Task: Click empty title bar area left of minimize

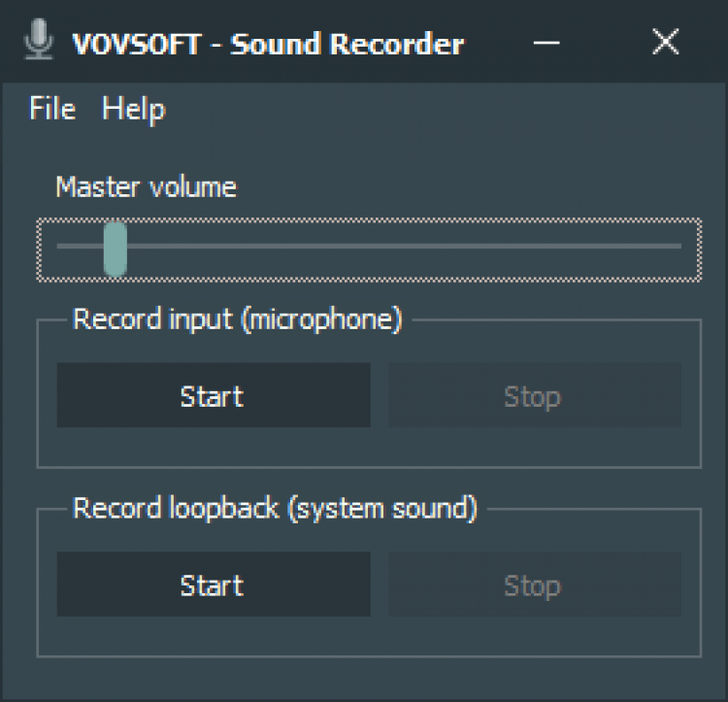Action: pyautogui.click(x=495, y=43)
